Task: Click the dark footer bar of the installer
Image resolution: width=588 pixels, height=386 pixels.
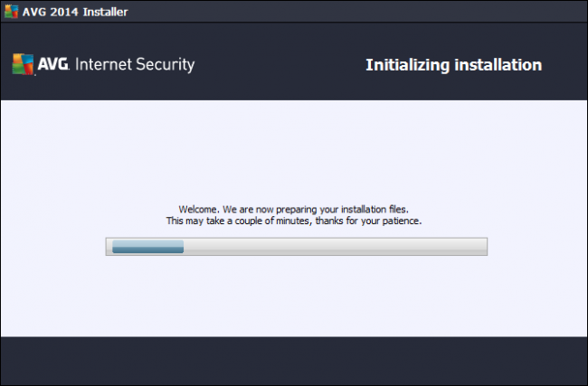Action: tap(294, 360)
